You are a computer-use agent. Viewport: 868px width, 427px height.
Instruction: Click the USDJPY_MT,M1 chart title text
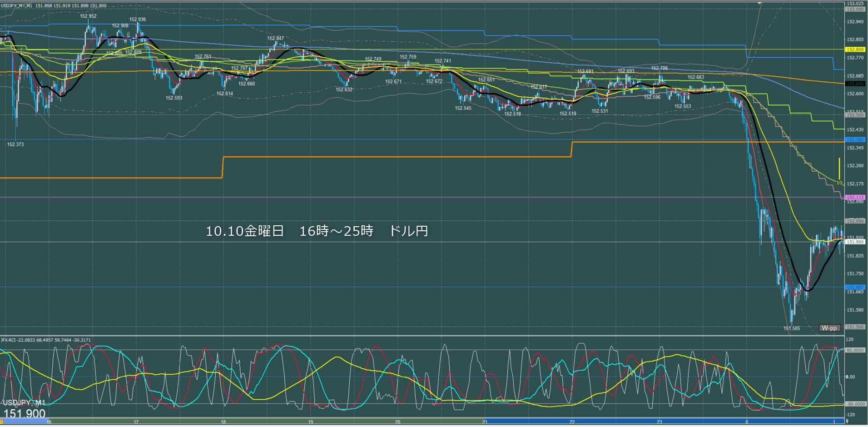point(16,5)
